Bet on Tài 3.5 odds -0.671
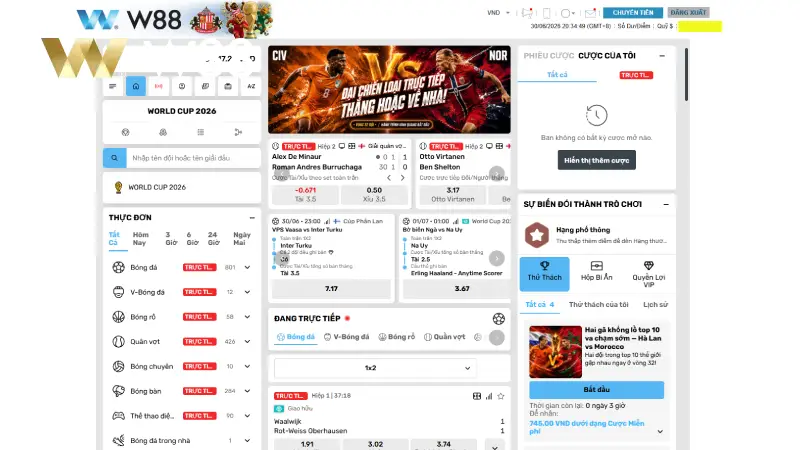The width and height of the screenshot is (800, 450). pos(305,194)
